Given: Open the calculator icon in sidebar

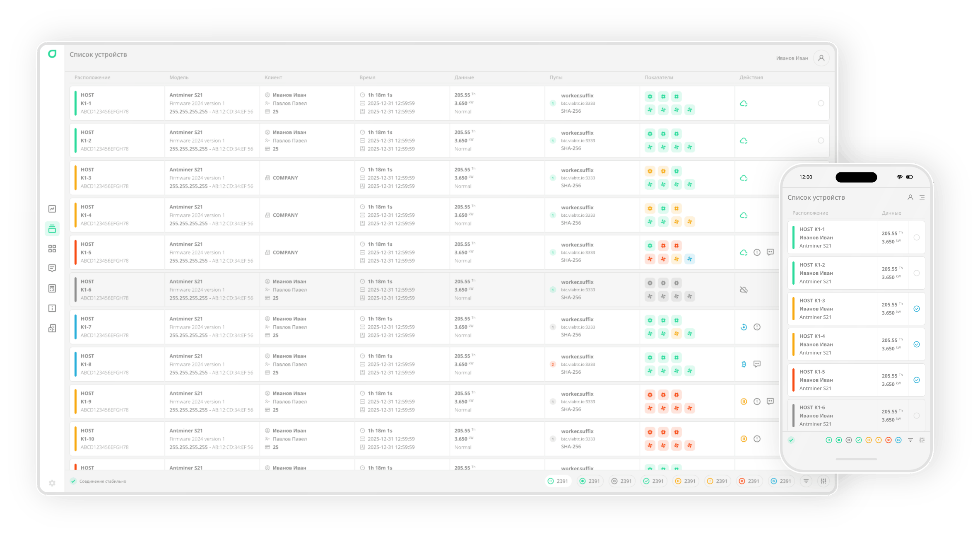Looking at the screenshot, I should pos(52,288).
